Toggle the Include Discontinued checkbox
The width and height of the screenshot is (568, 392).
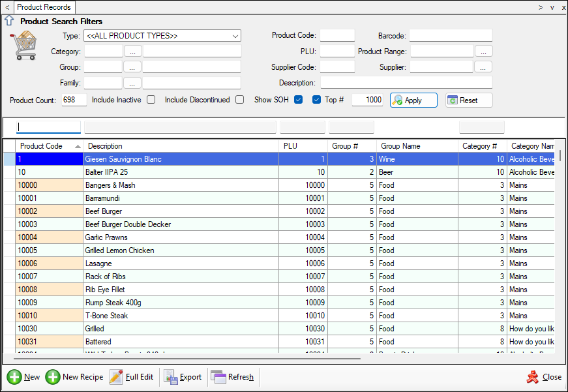239,100
